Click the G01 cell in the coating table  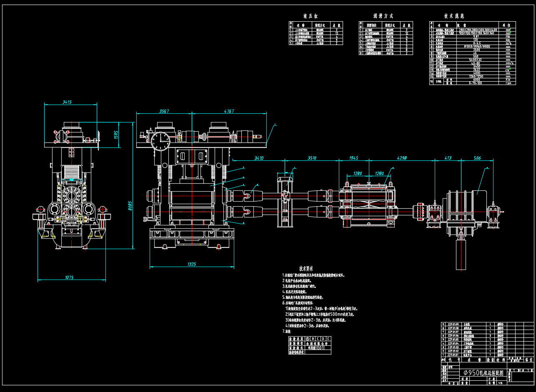321,348
